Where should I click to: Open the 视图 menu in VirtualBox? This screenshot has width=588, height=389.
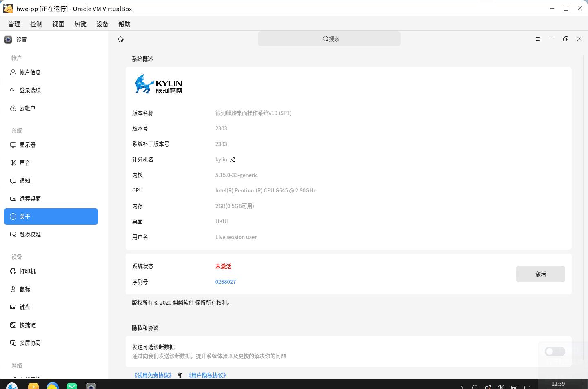point(58,24)
